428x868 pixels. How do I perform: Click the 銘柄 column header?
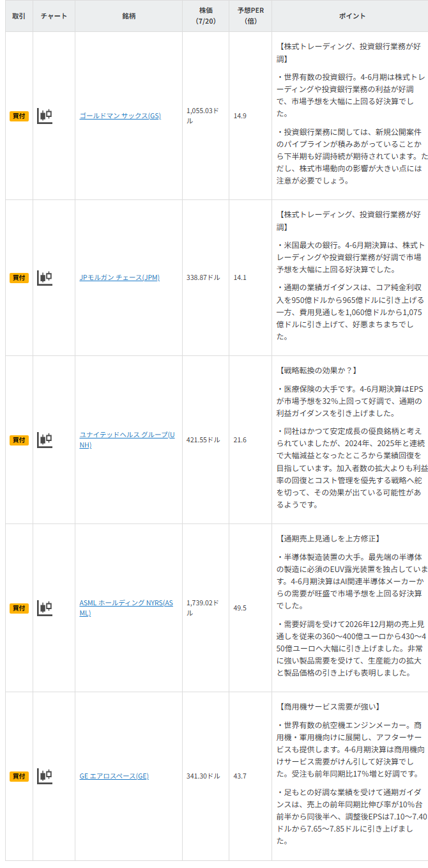point(128,16)
